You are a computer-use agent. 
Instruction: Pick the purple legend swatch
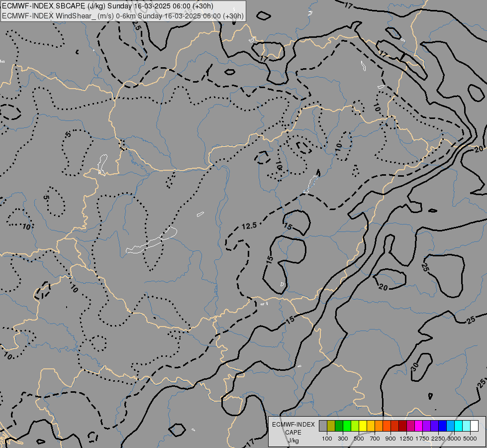pyautogui.click(x=426, y=426)
